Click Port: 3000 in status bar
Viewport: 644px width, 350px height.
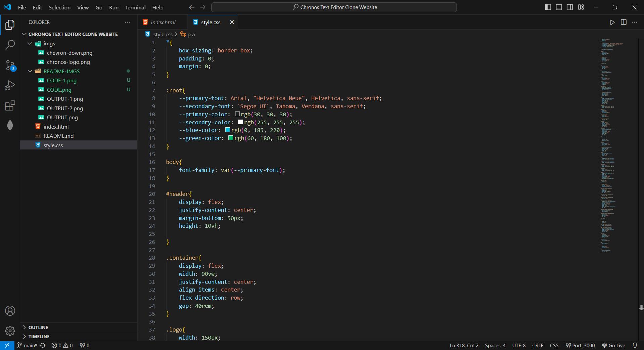click(x=580, y=345)
